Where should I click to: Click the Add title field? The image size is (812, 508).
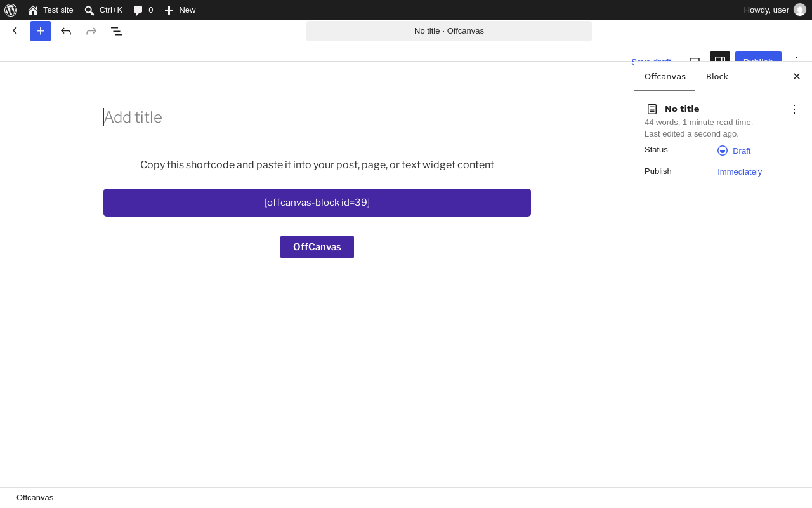click(x=317, y=117)
